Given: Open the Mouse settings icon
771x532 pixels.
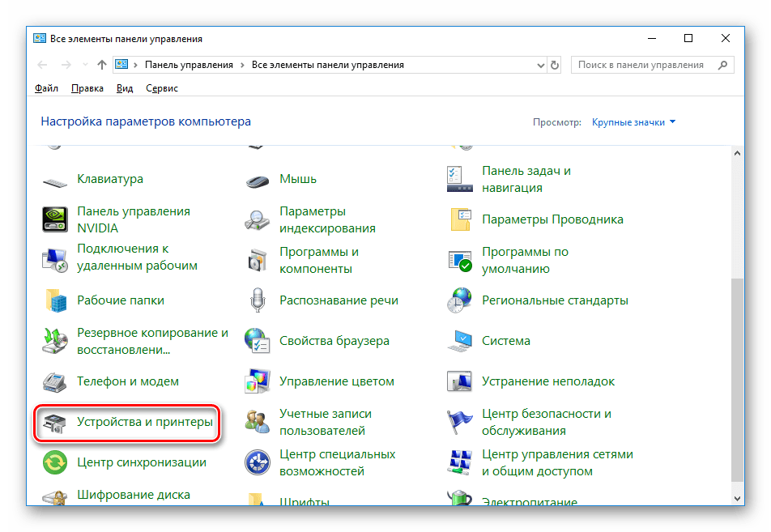Looking at the screenshot, I should [x=257, y=179].
